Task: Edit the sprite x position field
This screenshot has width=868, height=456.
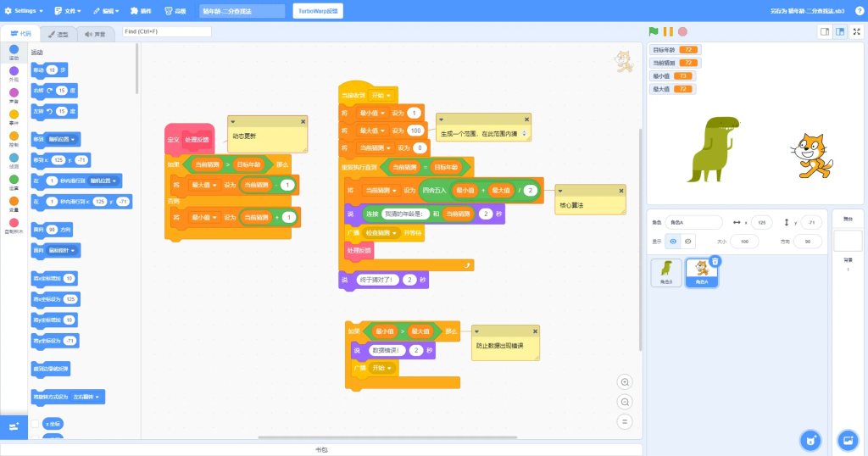Action: click(762, 222)
